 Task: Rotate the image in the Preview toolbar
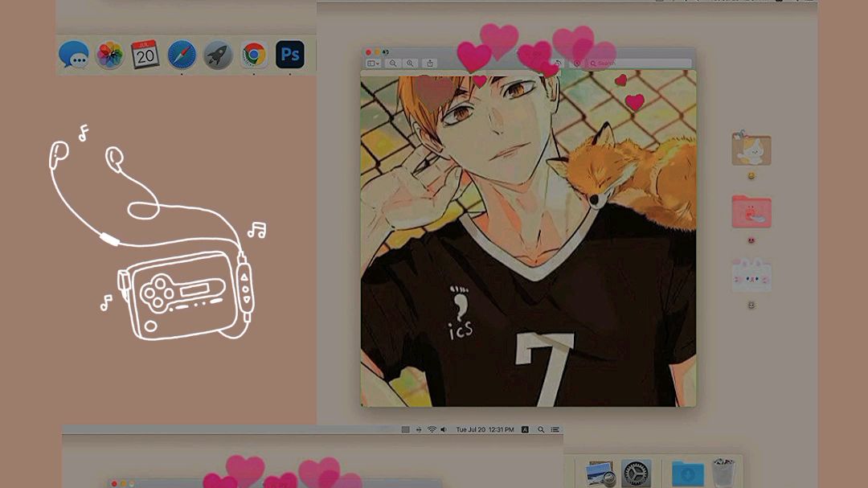tap(558, 64)
